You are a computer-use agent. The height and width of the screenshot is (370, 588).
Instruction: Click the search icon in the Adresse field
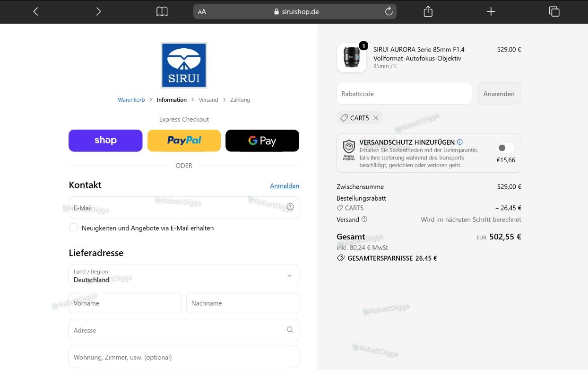(x=290, y=330)
